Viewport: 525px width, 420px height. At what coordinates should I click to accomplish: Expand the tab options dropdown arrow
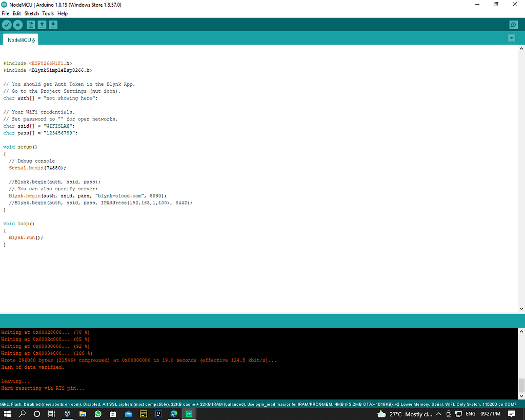(511, 38)
